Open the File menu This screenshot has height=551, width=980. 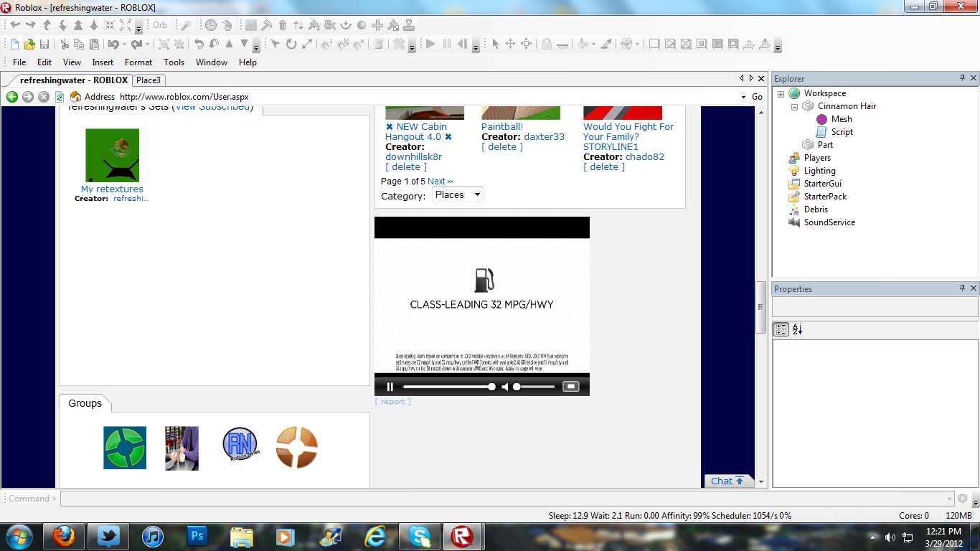[19, 62]
